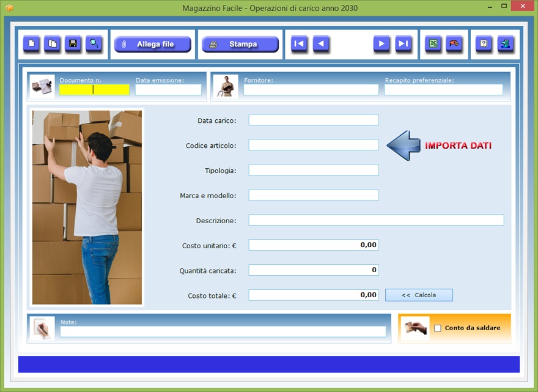This screenshot has height=392, width=538.
Task: Click the Codice articolo input field
Action: (314, 145)
